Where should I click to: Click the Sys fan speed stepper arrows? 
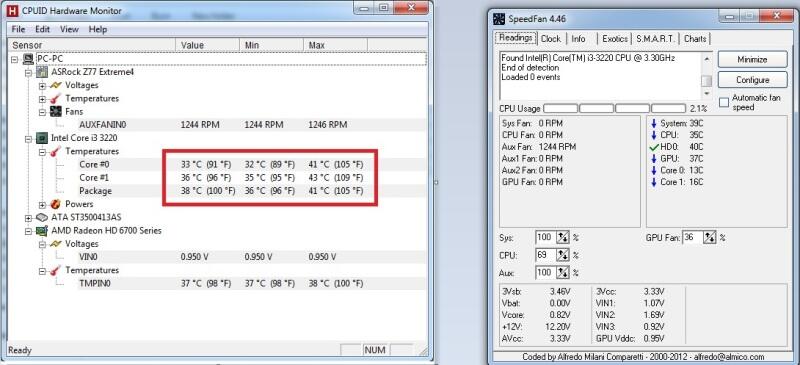point(562,237)
